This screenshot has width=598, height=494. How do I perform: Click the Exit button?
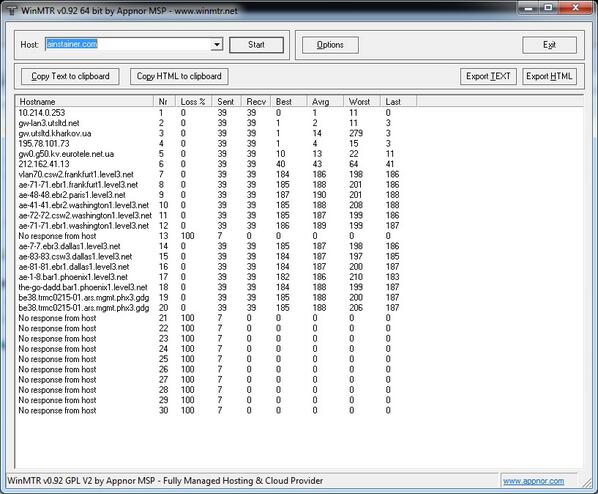click(549, 45)
